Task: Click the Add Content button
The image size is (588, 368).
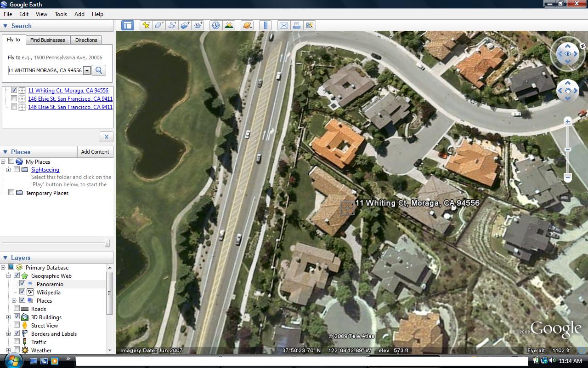Action: pos(95,152)
